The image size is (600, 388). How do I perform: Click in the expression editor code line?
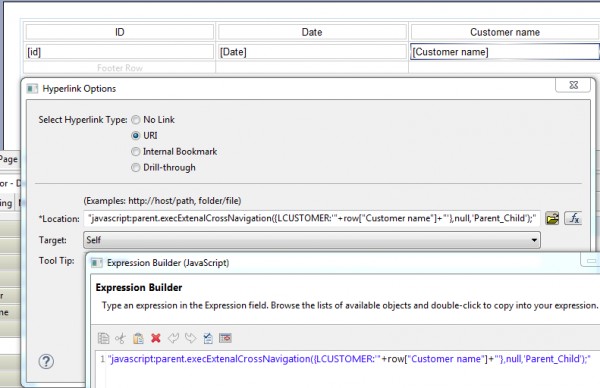click(349, 359)
